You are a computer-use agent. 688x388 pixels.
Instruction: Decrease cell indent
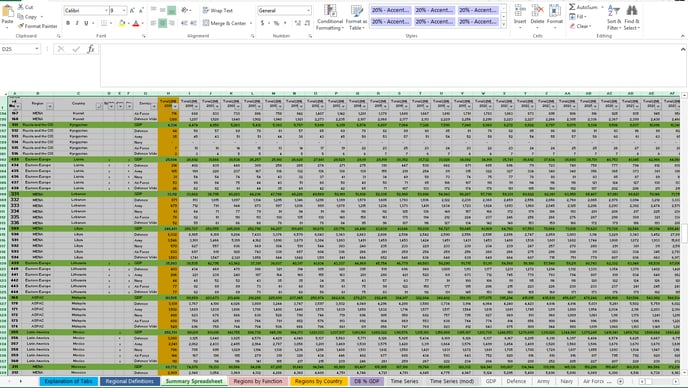click(x=184, y=23)
